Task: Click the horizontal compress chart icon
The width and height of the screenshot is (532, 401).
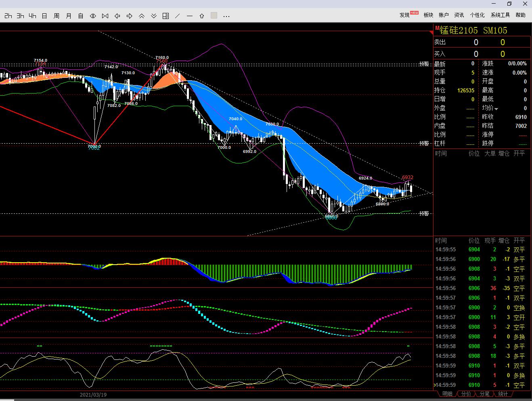Action: [x=93, y=16]
